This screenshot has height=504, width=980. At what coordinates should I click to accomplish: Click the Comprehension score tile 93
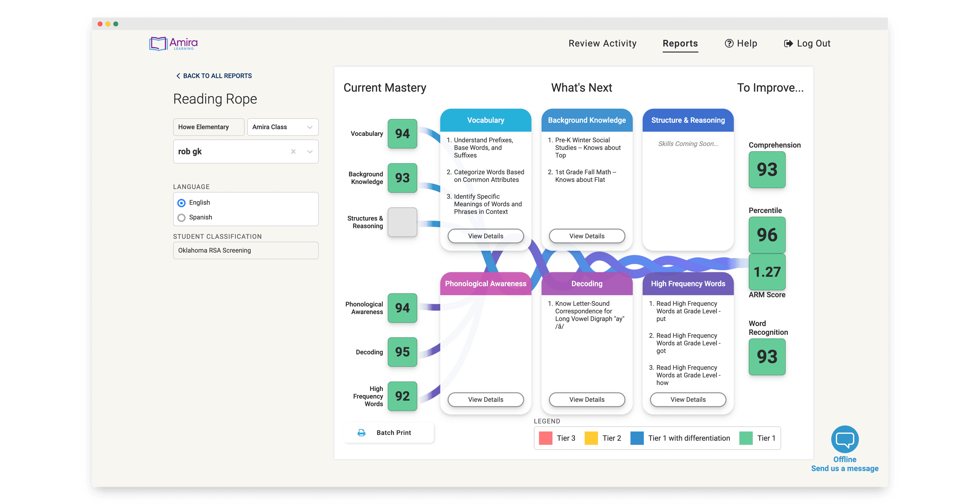pos(767,170)
